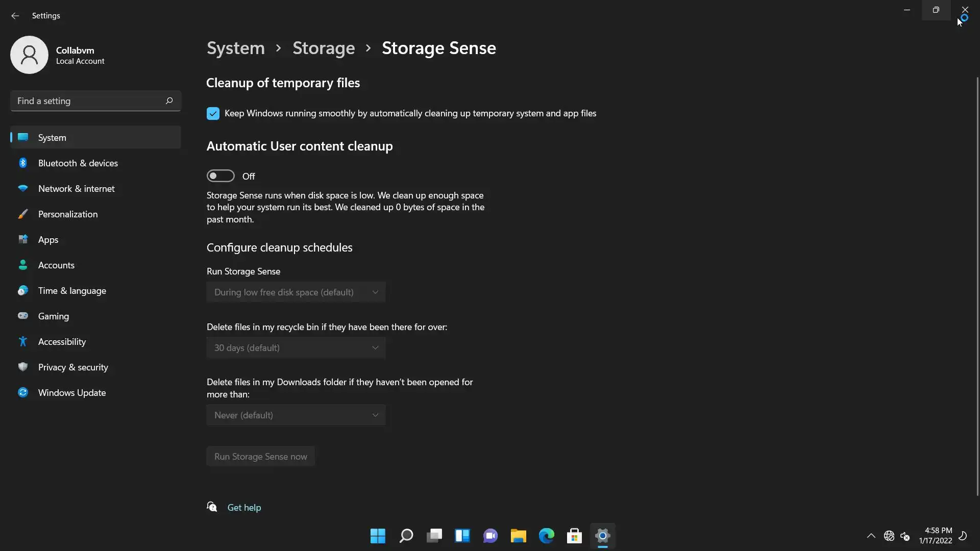Open the recycle bin 30 days dropdown
Image resolution: width=980 pixels, height=551 pixels.
click(296, 348)
